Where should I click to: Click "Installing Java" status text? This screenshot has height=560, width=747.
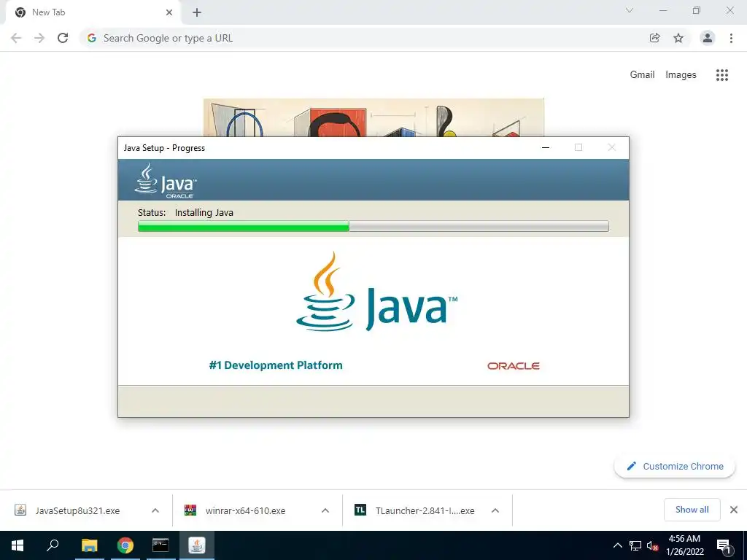tap(204, 213)
